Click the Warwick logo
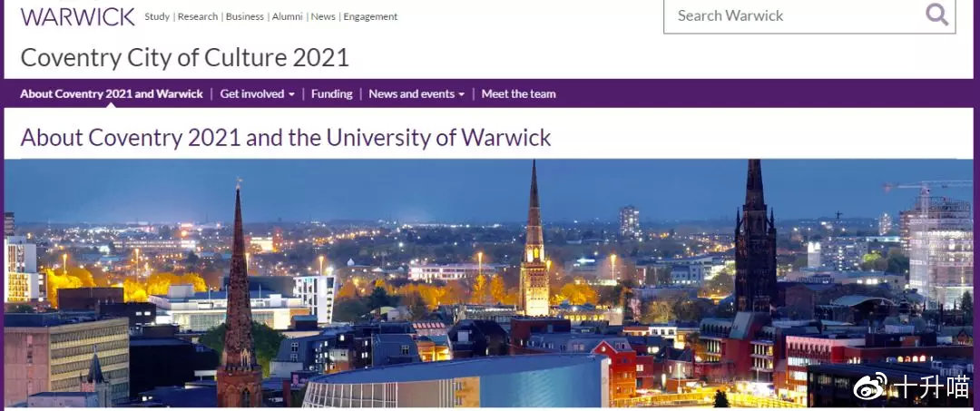The width and height of the screenshot is (980, 411). pyautogui.click(x=77, y=16)
